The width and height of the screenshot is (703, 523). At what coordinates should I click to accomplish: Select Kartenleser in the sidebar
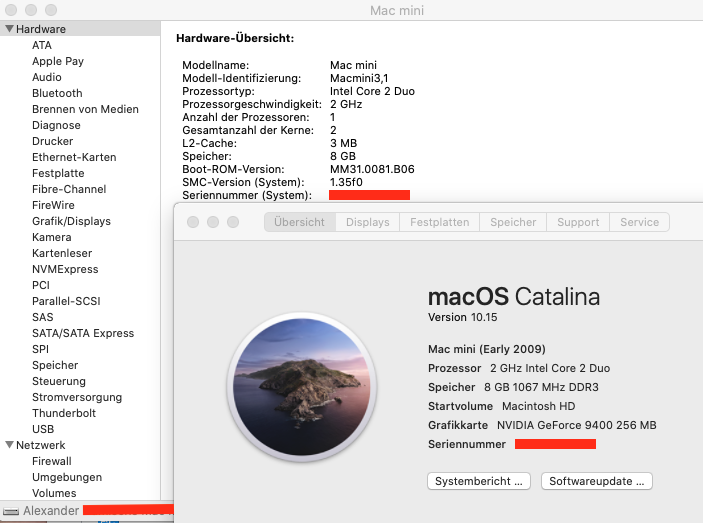(62, 253)
